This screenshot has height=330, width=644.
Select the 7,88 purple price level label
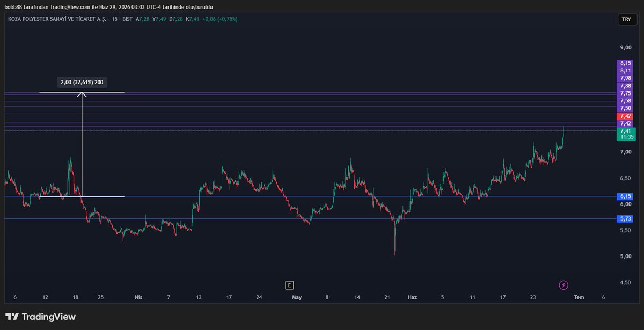[626, 86]
